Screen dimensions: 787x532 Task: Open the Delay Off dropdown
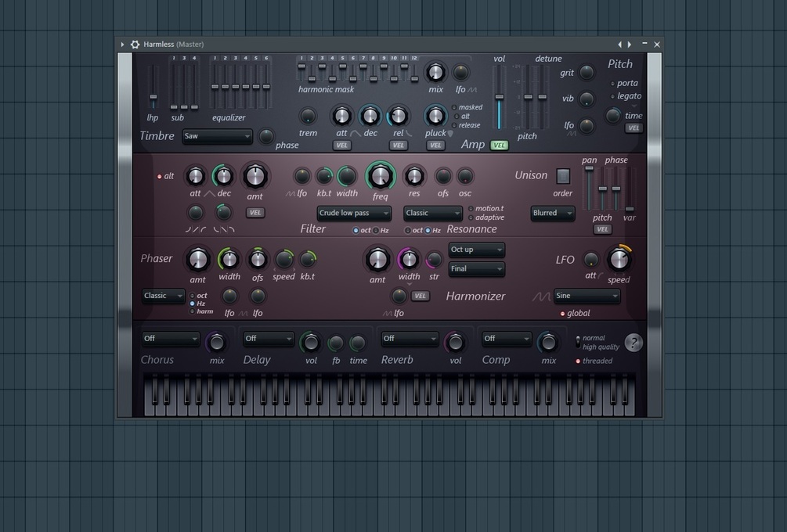click(269, 339)
